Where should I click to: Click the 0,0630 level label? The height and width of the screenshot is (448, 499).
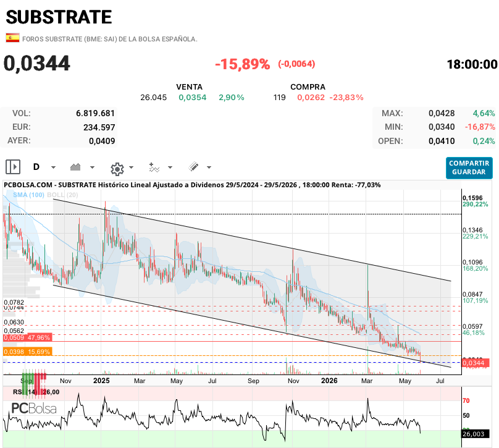(x=14, y=322)
